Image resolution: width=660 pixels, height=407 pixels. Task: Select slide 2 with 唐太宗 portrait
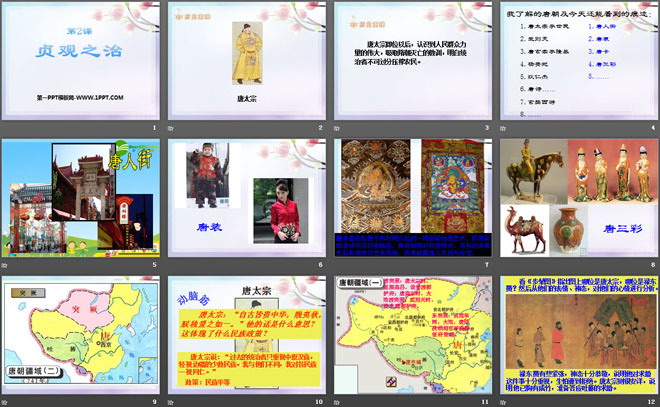pyautogui.click(x=247, y=61)
